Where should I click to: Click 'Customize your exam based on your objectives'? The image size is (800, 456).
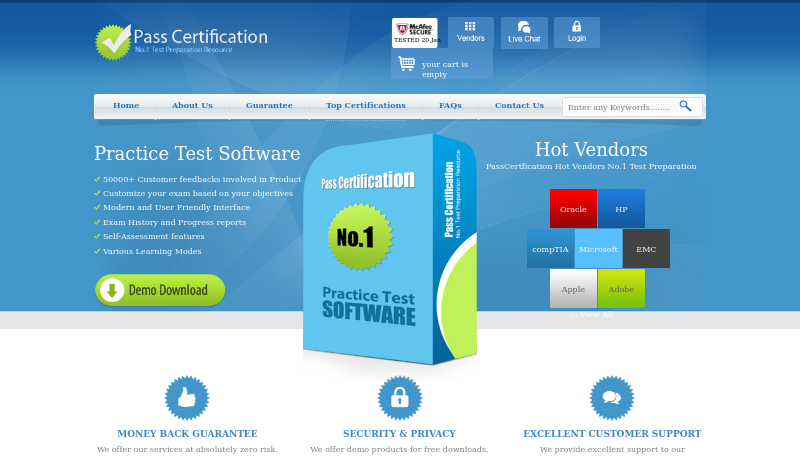click(198, 193)
